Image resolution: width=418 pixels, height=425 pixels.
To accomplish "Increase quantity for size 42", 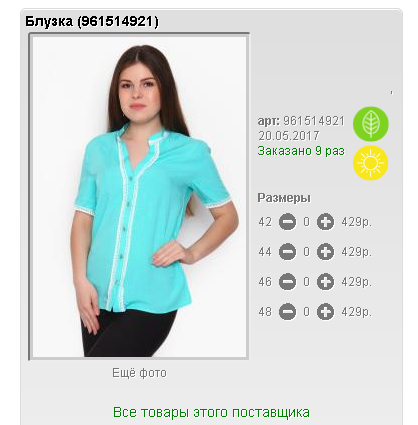I will tap(325, 222).
